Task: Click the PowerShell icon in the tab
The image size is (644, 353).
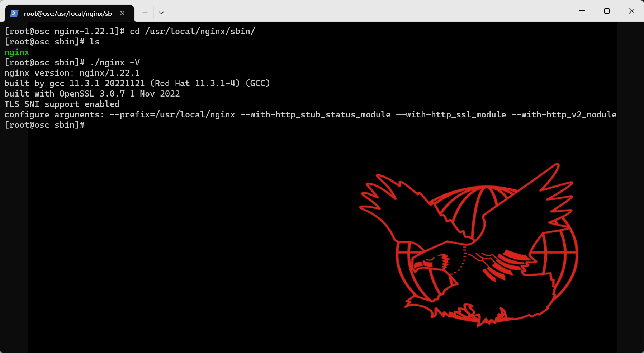Action: click(x=14, y=13)
